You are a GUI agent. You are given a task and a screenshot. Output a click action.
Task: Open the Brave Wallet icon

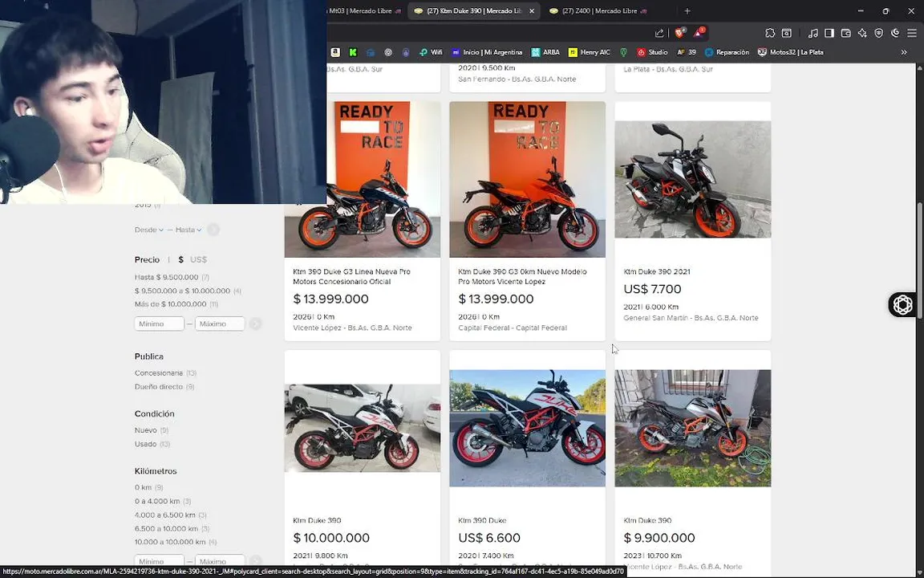[x=845, y=33]
